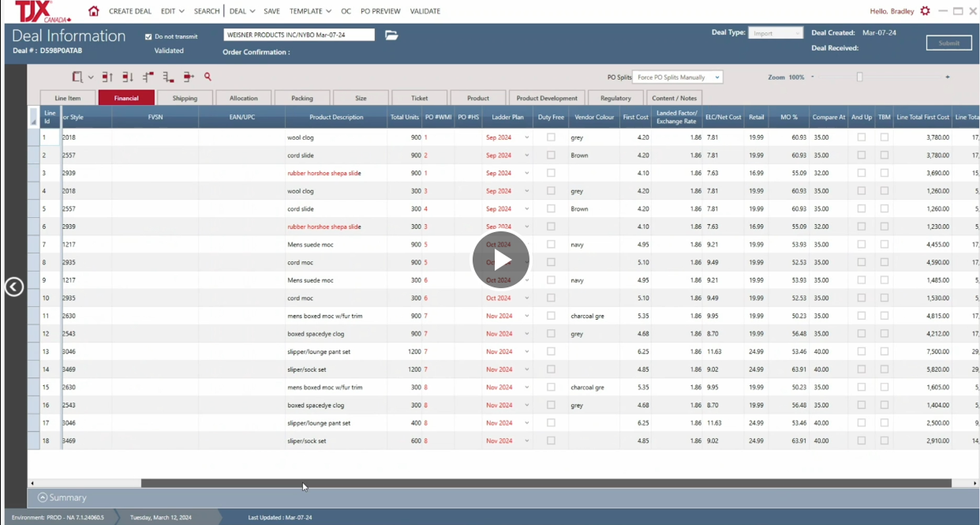Click the MO % column header
The height and width of the screenshot is (525, 980).
[789, 117]
